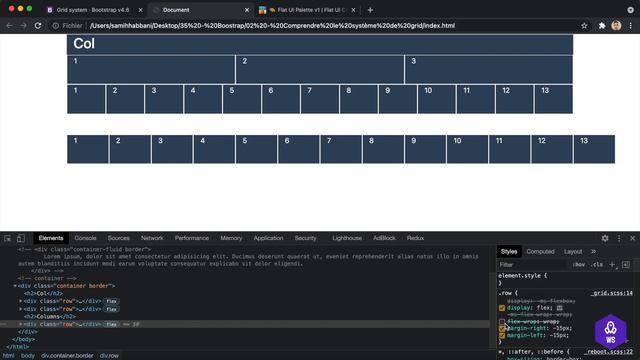Focus the Styles Filter input field
This screenshot has width=640, height=360.
532,264
